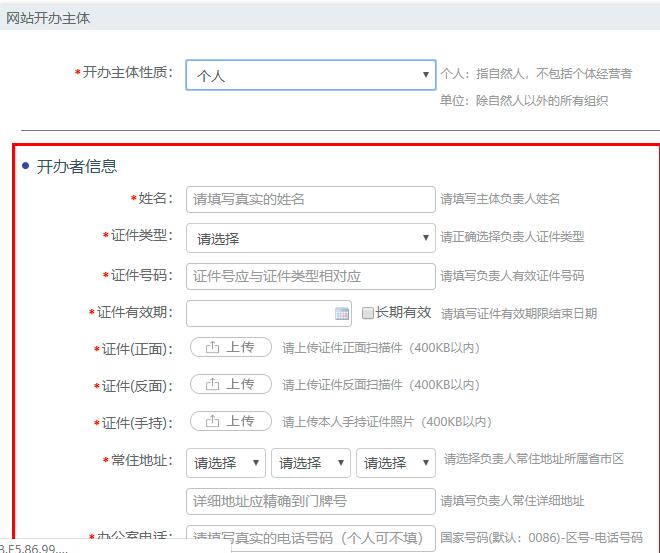
Task: Click the 姓名 input field
Action: click(311, 199)
